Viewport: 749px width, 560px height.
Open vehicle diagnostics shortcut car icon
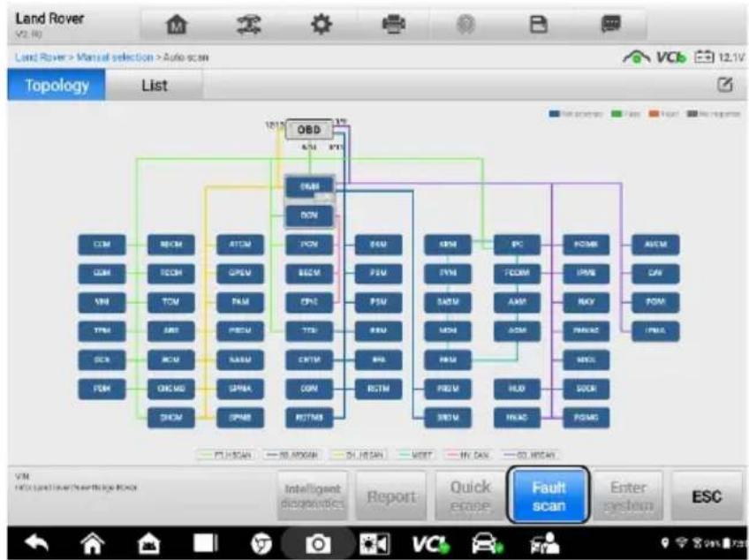pyautogui.click(x=487, y=544)
